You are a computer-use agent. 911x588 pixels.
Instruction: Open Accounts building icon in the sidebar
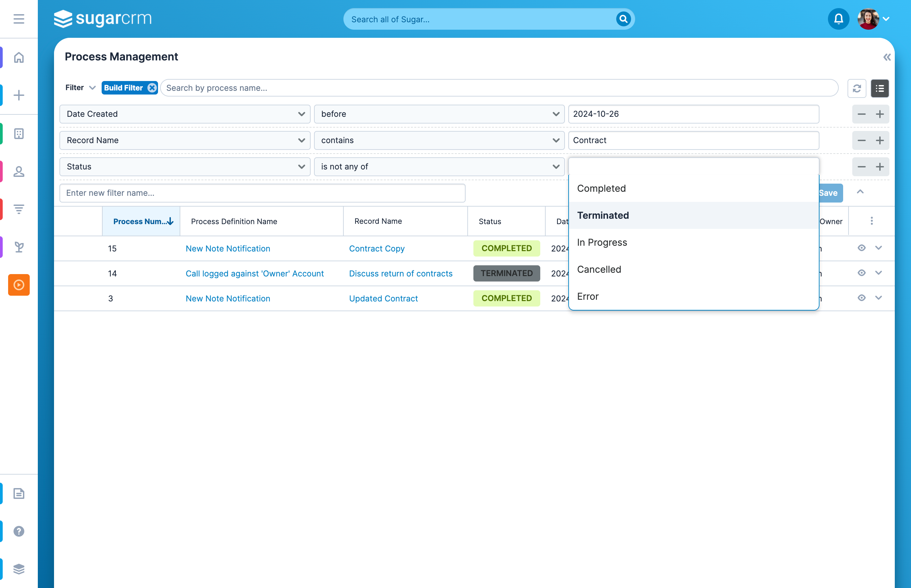coord(19,134)
